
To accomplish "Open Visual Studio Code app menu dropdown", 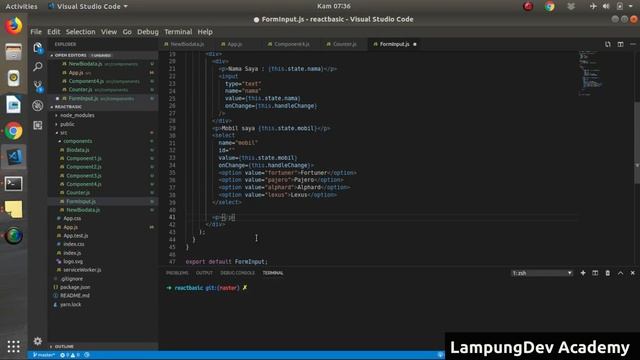I will pos(88,6).
